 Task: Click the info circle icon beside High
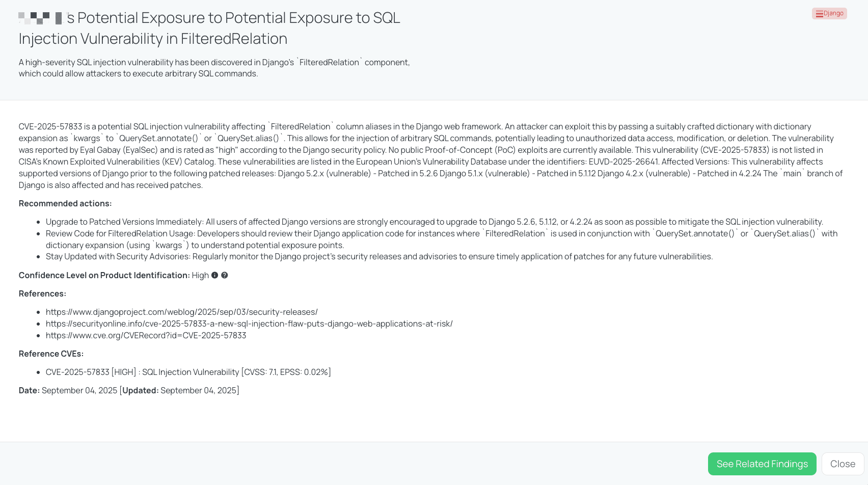coord(214,275)
